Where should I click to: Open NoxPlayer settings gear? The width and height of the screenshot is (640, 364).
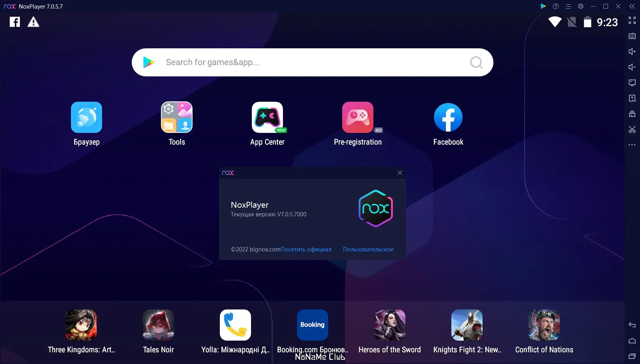581,6
